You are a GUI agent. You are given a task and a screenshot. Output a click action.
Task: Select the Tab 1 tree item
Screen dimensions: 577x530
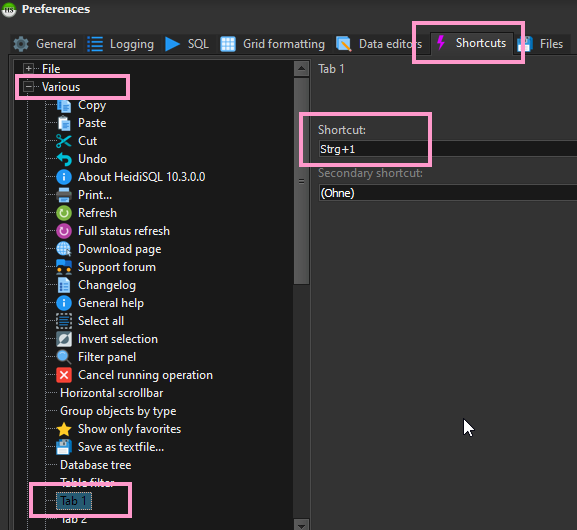click(x=74, y=501)
